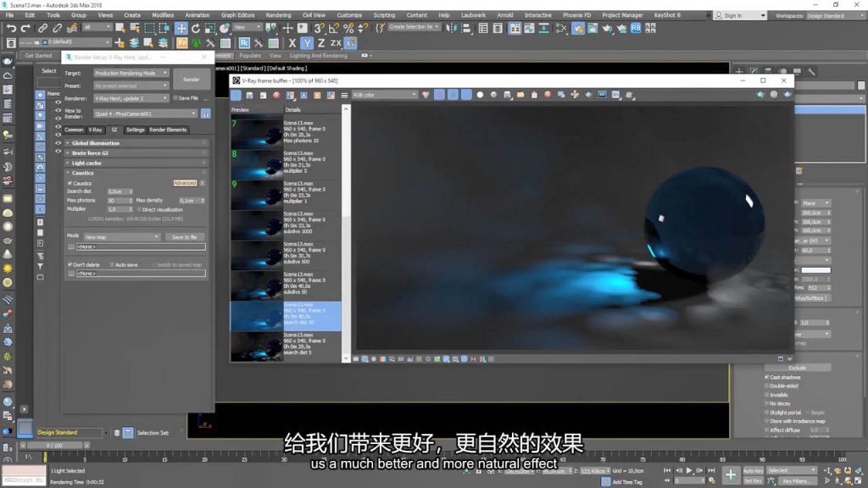Click the large plus Set Keys button
The image size is (868, 488).
[731, 474]
